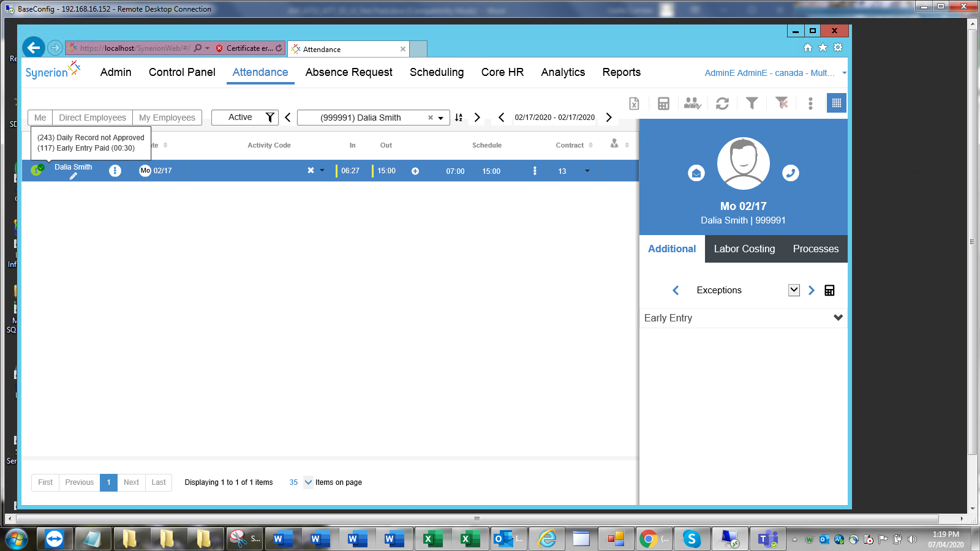Click the Last page button
The image size is (980, 551).
(159, 482)
